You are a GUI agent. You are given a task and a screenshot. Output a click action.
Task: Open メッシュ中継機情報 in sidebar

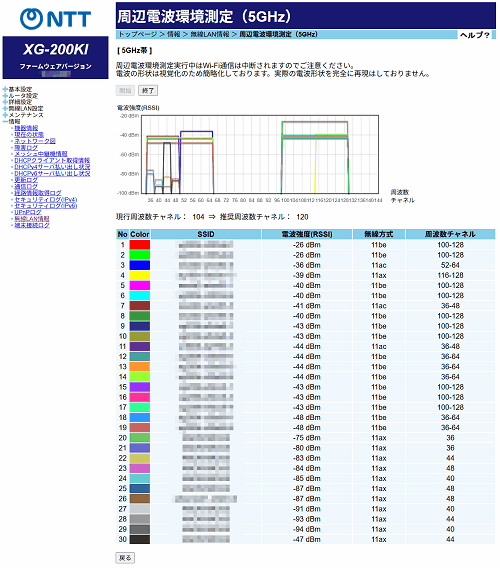41,154
